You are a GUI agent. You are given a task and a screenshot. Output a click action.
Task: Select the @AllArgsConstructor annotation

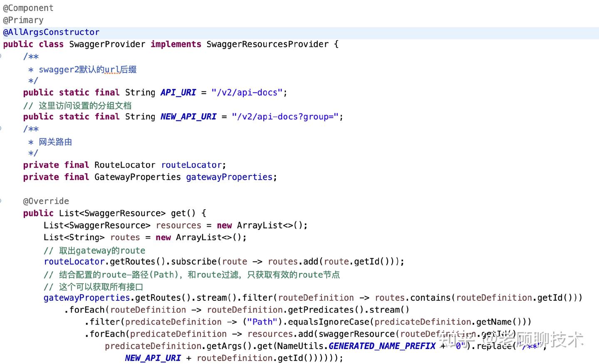coord(51,32)
